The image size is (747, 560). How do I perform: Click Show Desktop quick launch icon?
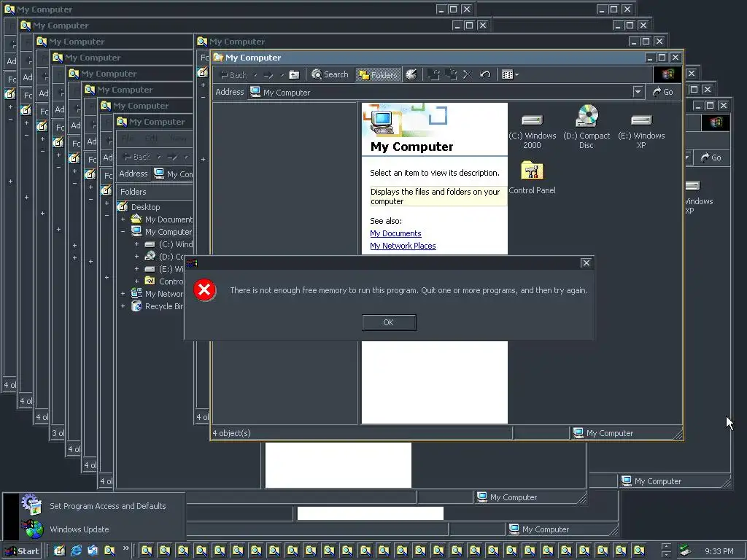(x=59, y=551)
